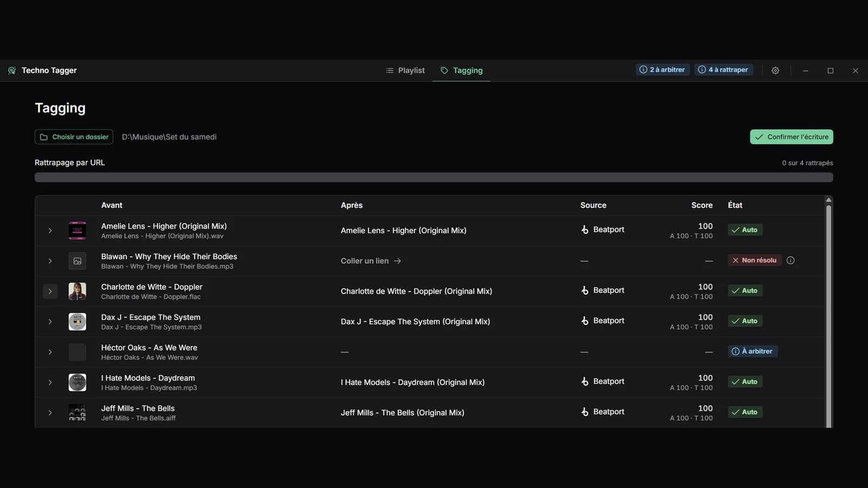Click 'Coller un lien' in Blawan row
The image size is (868, 488).
(371, 261)
